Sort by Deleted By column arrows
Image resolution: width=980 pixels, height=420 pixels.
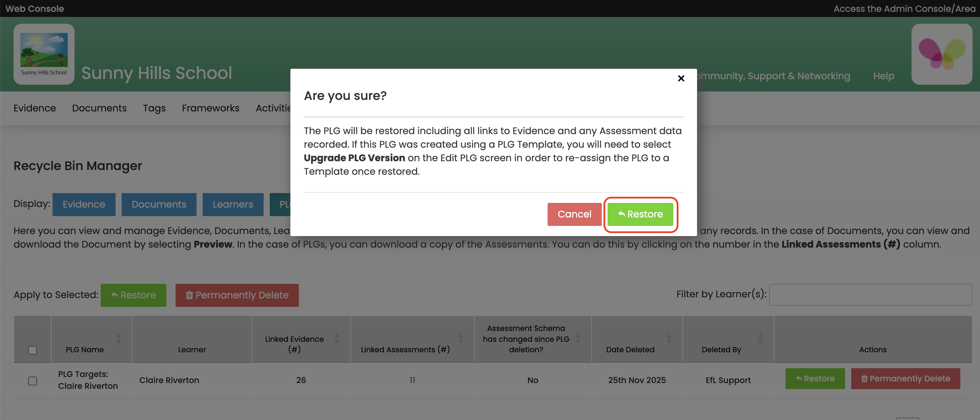760,338
